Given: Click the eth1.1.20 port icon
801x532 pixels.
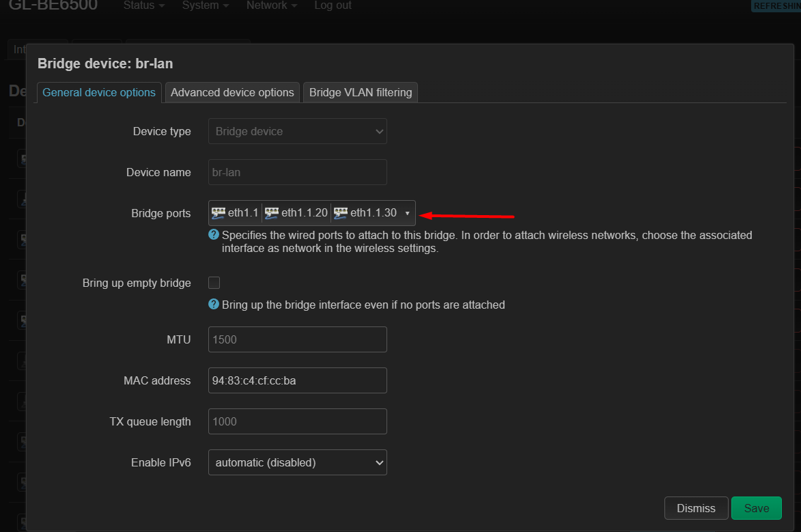Looking at the screenshot, I should tap(272, 213).
